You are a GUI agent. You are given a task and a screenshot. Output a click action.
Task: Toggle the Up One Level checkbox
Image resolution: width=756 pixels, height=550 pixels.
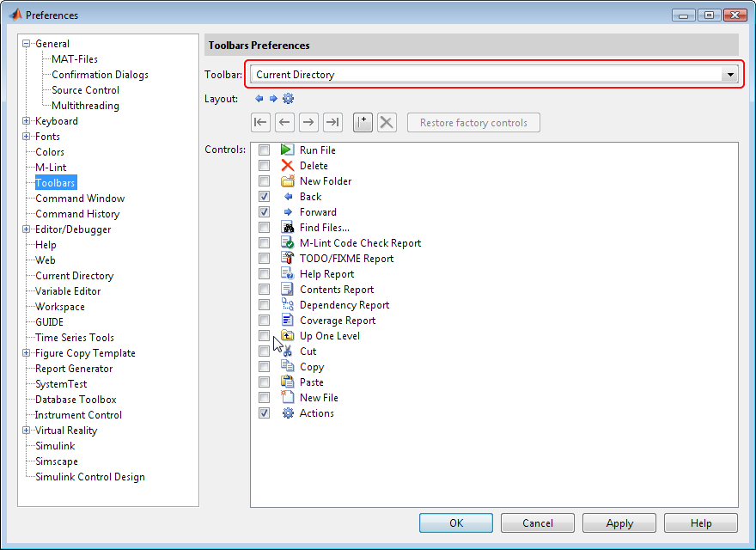(x=265, y=336)
